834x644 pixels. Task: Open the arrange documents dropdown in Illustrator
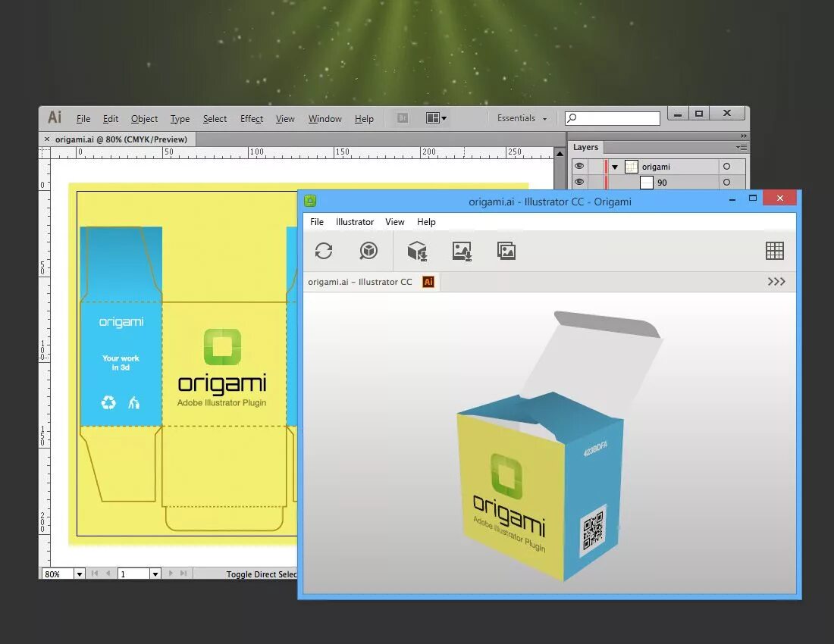(436, 118)
